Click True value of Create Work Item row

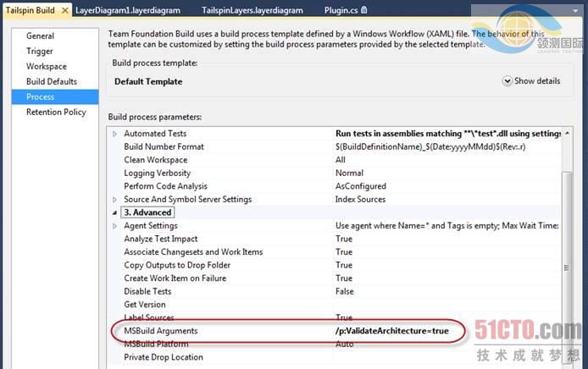tap(344, 278)
